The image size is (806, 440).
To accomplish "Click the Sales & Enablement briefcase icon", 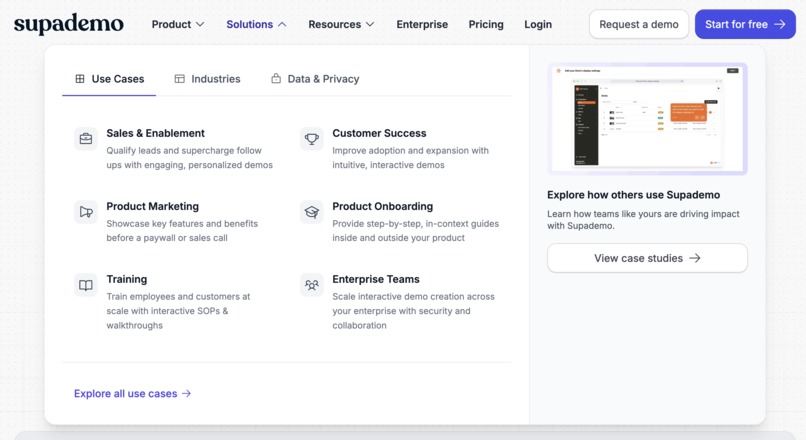I will point(86,139).
